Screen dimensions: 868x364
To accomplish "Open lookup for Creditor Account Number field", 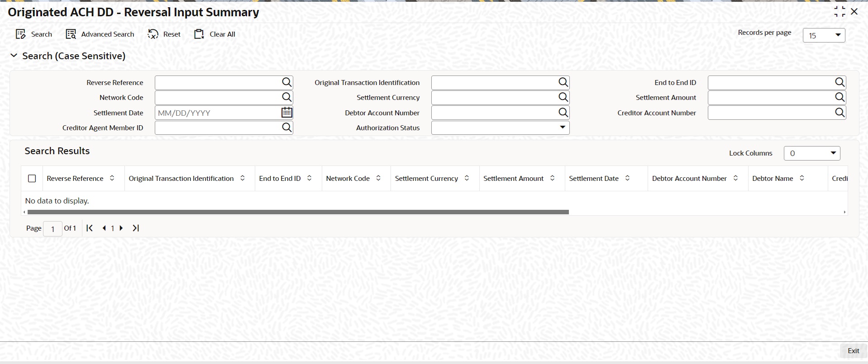I will [840, 113].
